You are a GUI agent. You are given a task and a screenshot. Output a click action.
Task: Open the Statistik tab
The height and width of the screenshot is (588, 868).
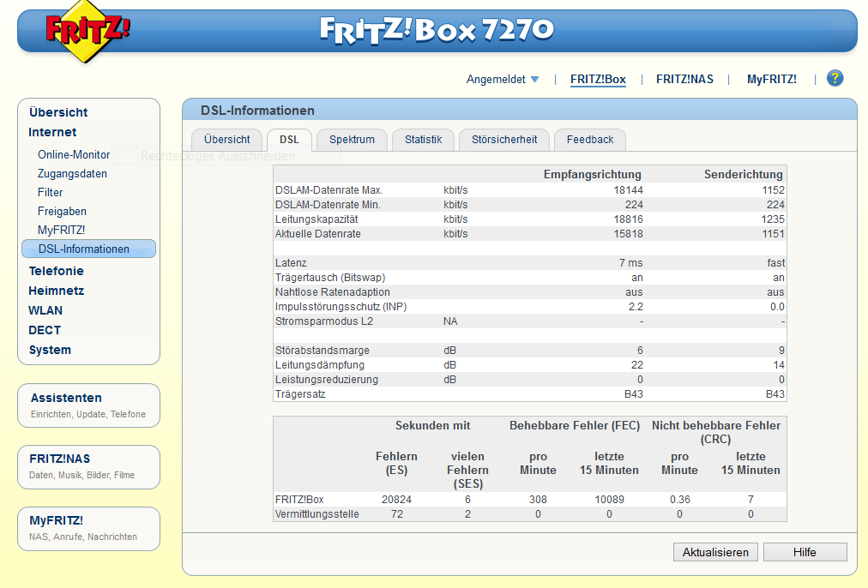click(423, 140)
